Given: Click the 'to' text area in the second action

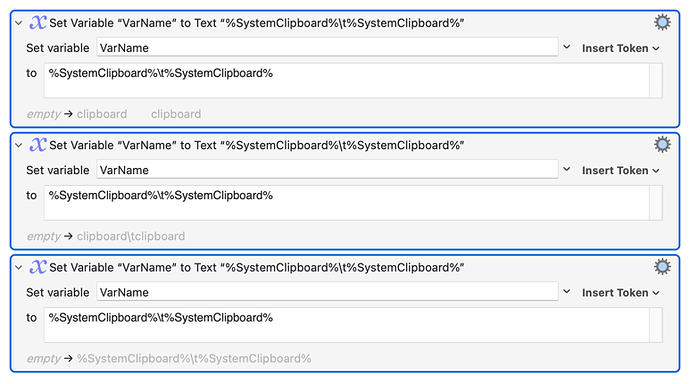Looking at the screenshot, I should pos(347,203).
